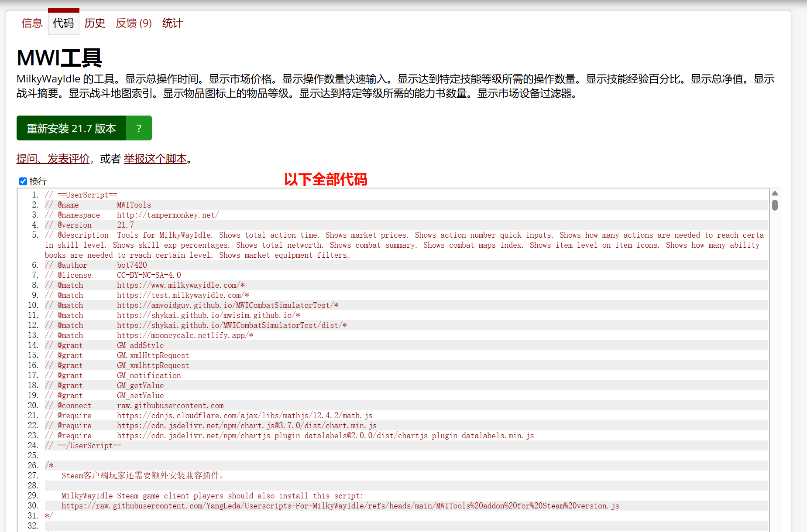Image resolution: width=807 pixels, height=532 pixels.
Task: Click the raw.githubusercontent.com URL on line 30
Action: tap(340, 506)
